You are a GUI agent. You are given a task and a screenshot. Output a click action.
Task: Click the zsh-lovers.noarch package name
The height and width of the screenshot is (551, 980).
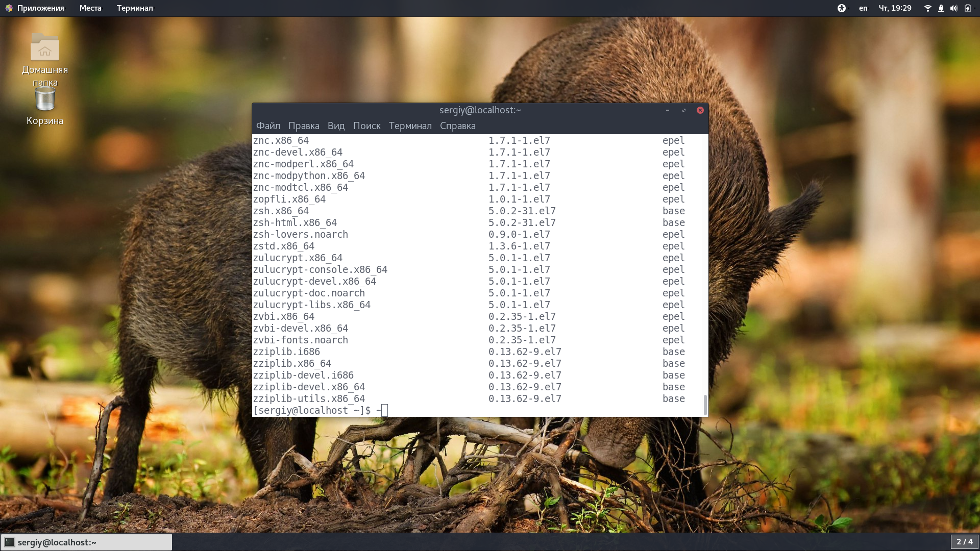[300, 234]
